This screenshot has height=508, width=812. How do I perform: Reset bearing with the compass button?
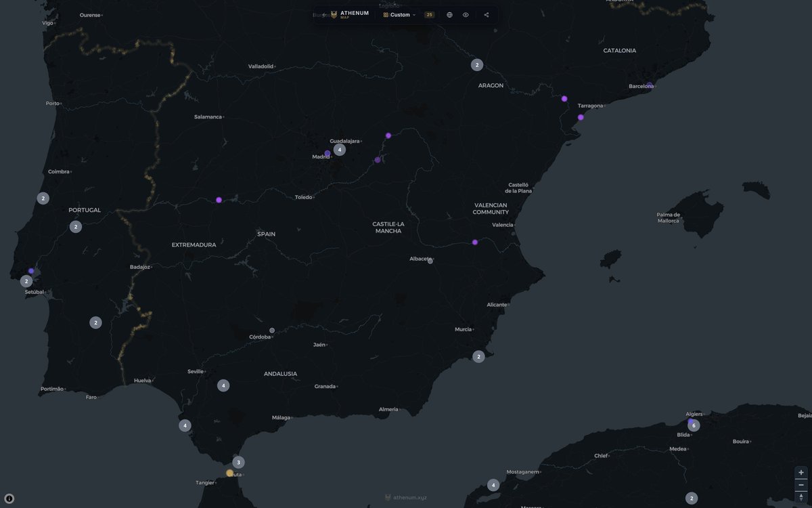(x=801, y=497)
